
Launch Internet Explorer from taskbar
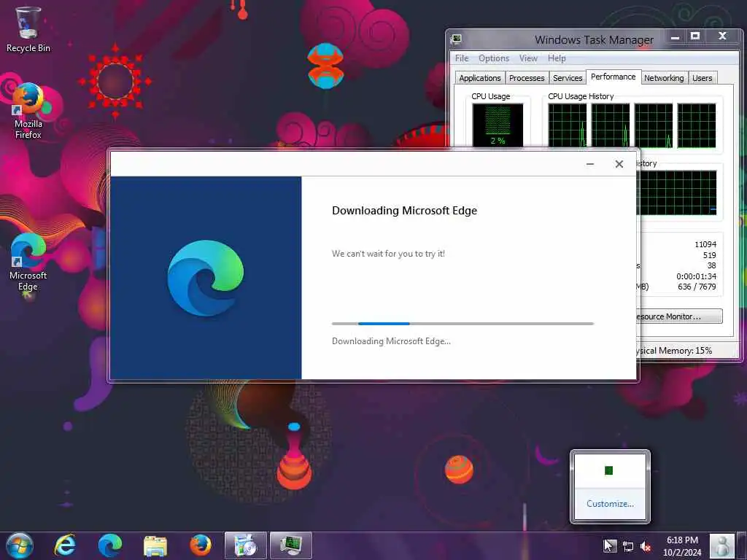click(x=65, y=545)
